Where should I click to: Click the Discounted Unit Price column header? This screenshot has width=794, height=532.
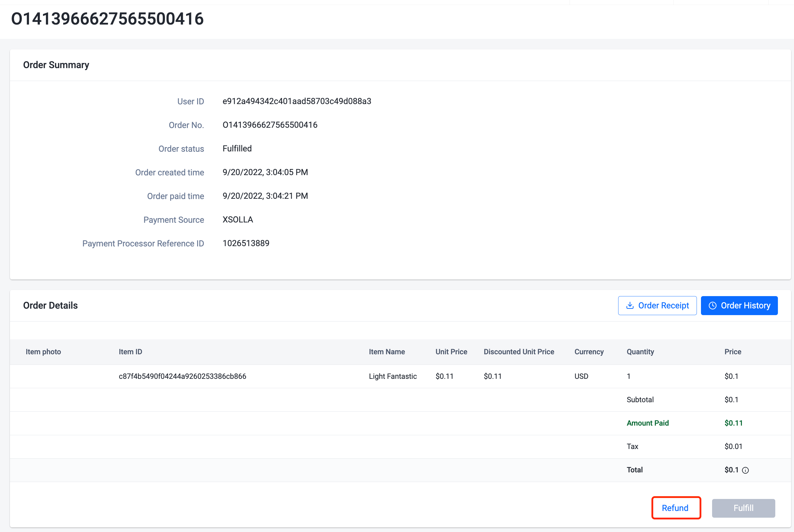(x=519, y=352)
